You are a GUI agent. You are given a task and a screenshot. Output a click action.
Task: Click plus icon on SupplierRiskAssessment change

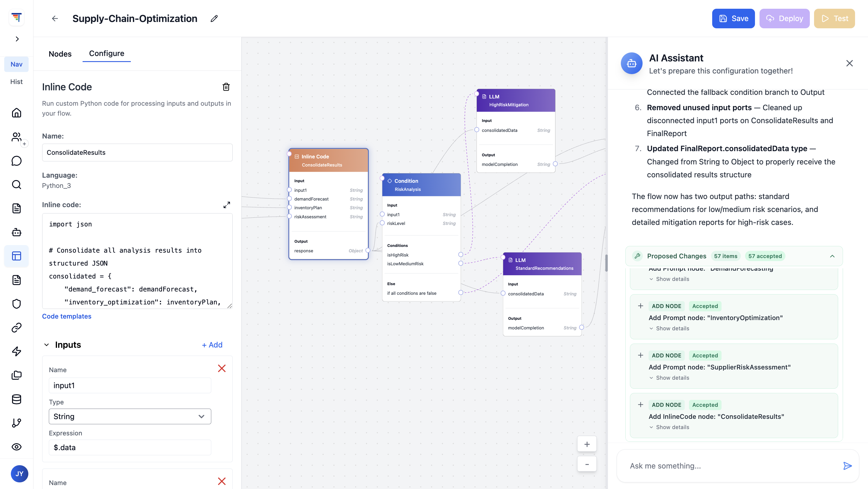point(640,355)
